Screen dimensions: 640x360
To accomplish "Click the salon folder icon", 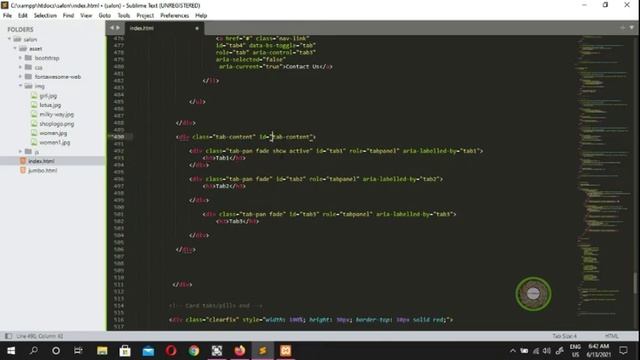I will (17, 39).
